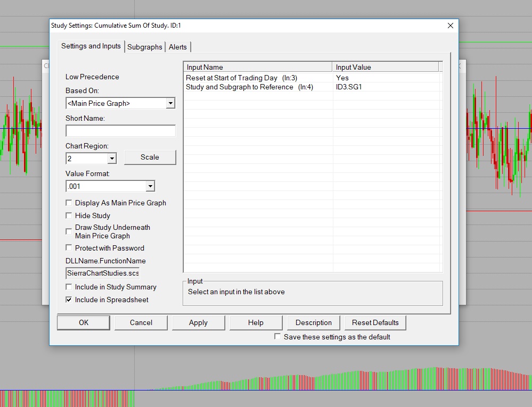Click the Description button
The image size is (532, 407).
pos(314,322)
